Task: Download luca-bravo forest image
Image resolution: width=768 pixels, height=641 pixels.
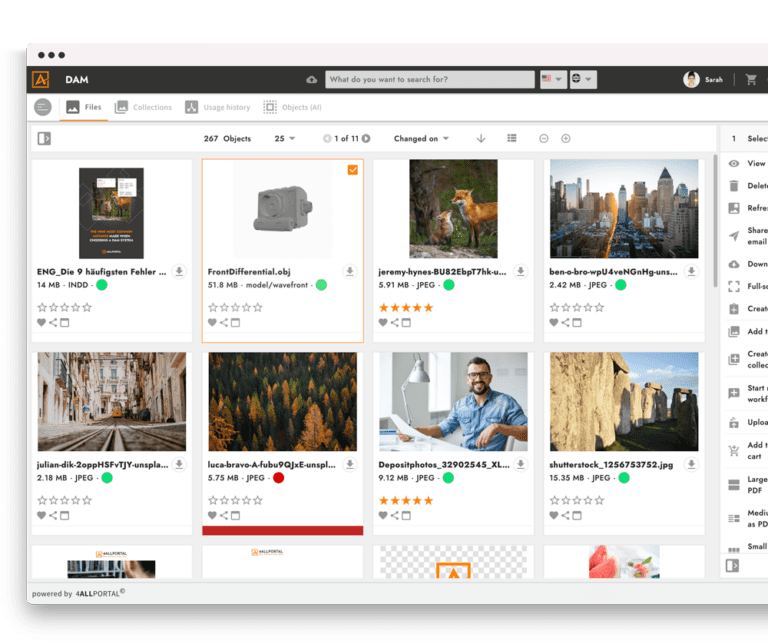Action: tap(350, 464)
